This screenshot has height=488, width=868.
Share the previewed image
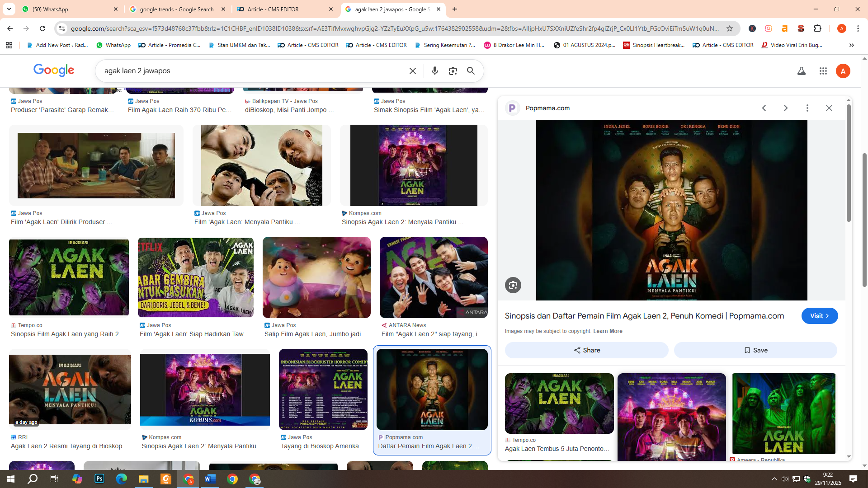click(x=586, y=350)
